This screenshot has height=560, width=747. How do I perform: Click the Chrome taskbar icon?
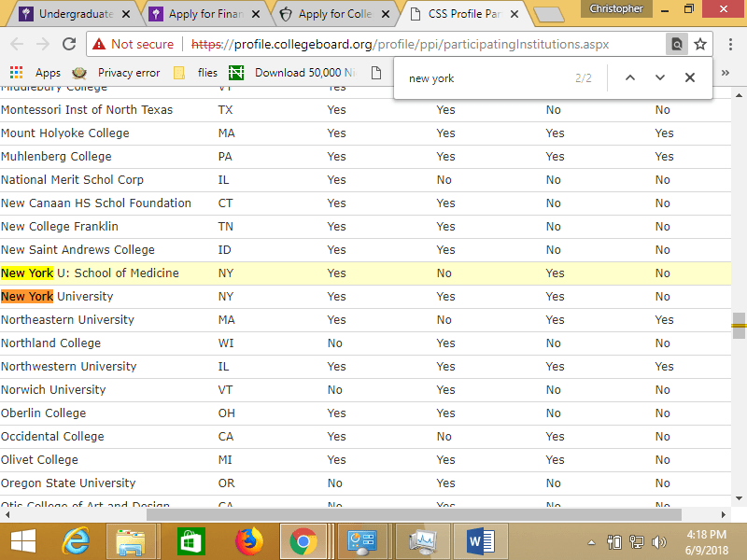tap(303, 541)
